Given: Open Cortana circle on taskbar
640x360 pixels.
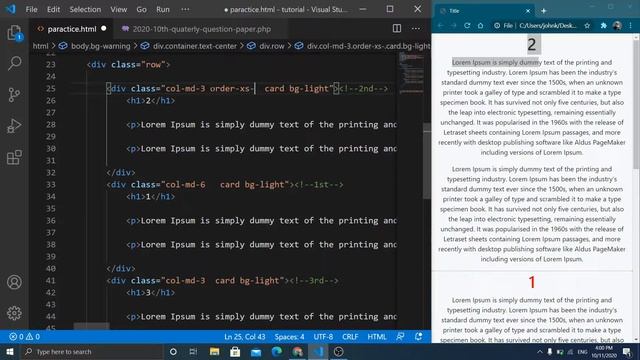Looking at the screenshot, I should [173, 351].
